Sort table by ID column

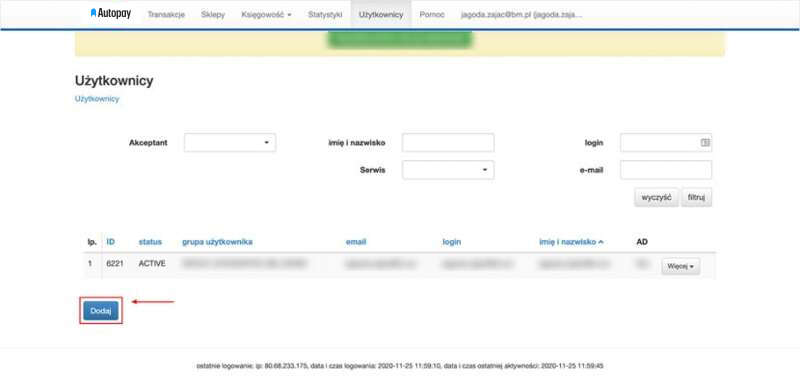tap(111, 242)
